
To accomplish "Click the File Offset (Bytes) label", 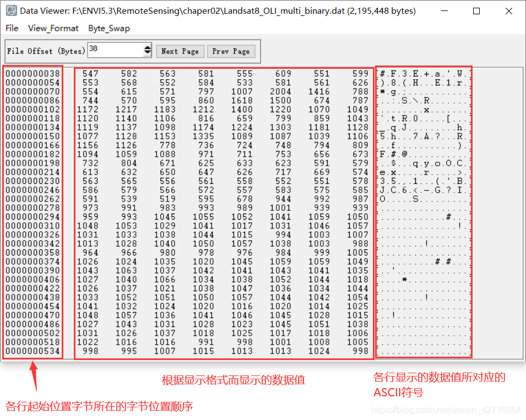I will 46,51.
